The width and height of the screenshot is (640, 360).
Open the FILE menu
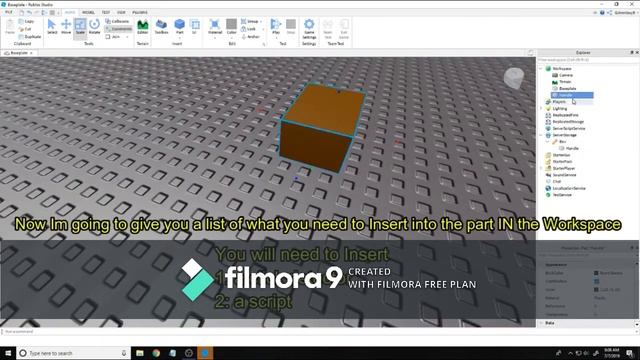point(9,13)
